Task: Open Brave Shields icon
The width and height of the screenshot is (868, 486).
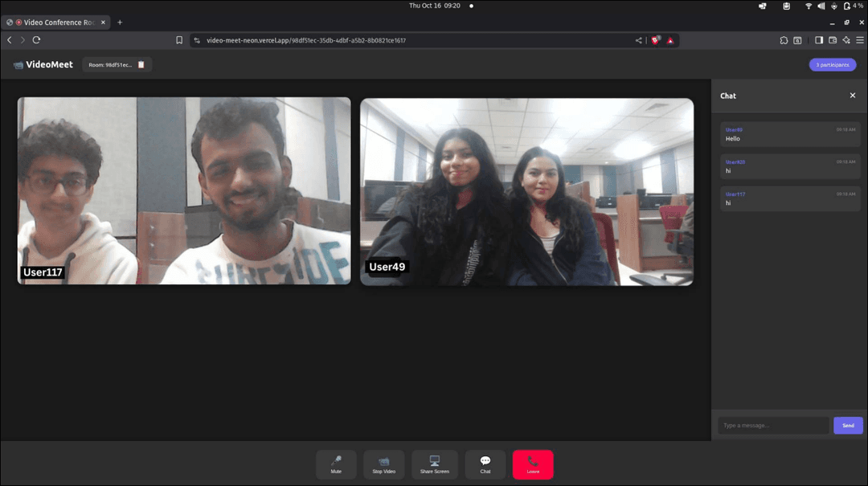Action: (656, 40)
